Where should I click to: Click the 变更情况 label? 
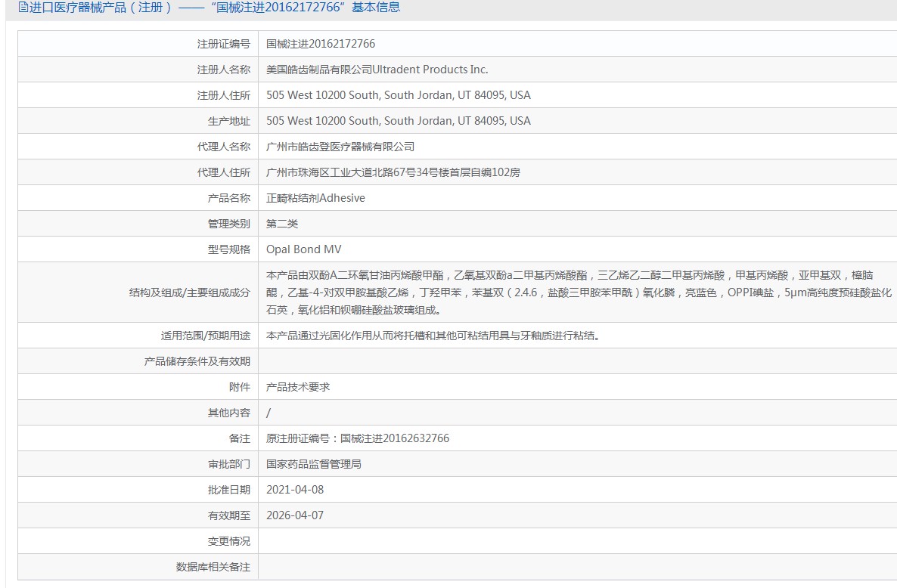click(x=229, y=542)
